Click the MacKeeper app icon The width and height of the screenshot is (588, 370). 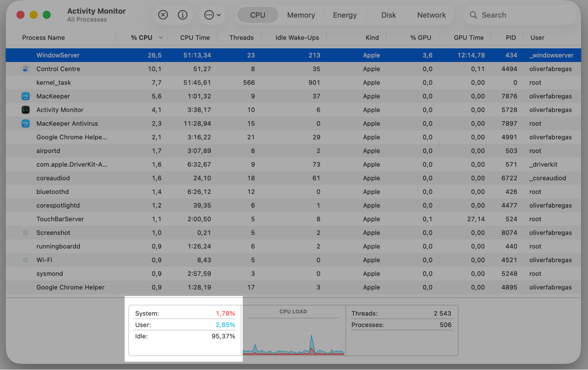[26, 96]
